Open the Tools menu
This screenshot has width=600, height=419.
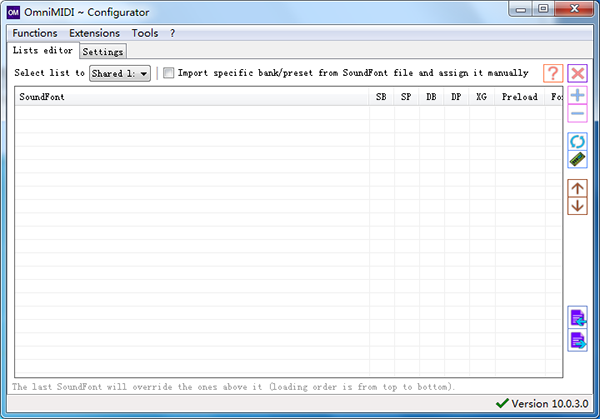145,33
